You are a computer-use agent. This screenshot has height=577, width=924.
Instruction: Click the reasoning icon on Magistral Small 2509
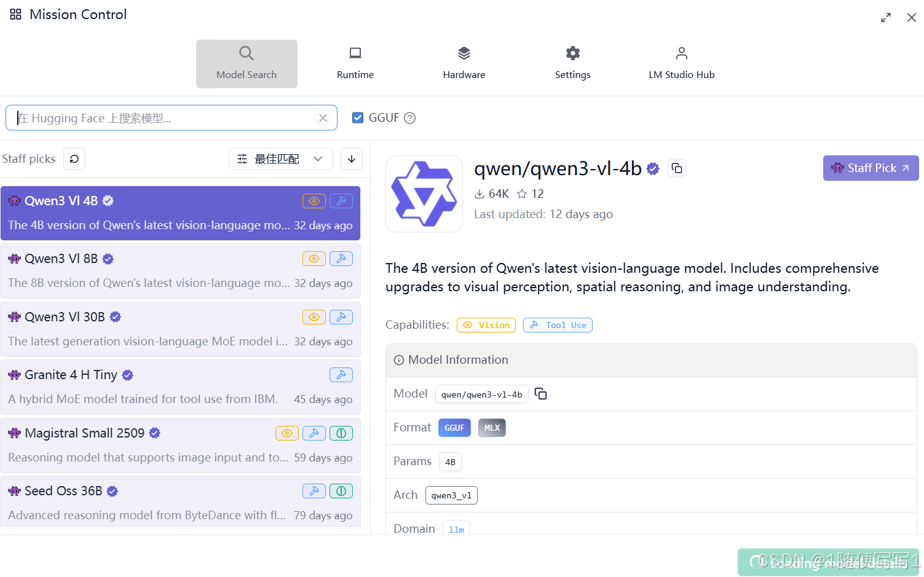click(341, 433)
